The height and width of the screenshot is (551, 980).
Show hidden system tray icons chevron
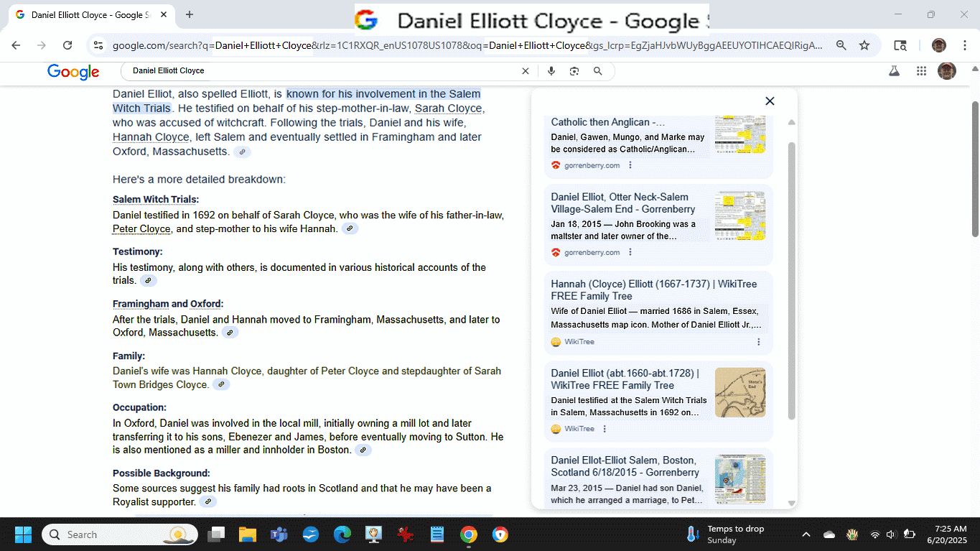[806, 534]
